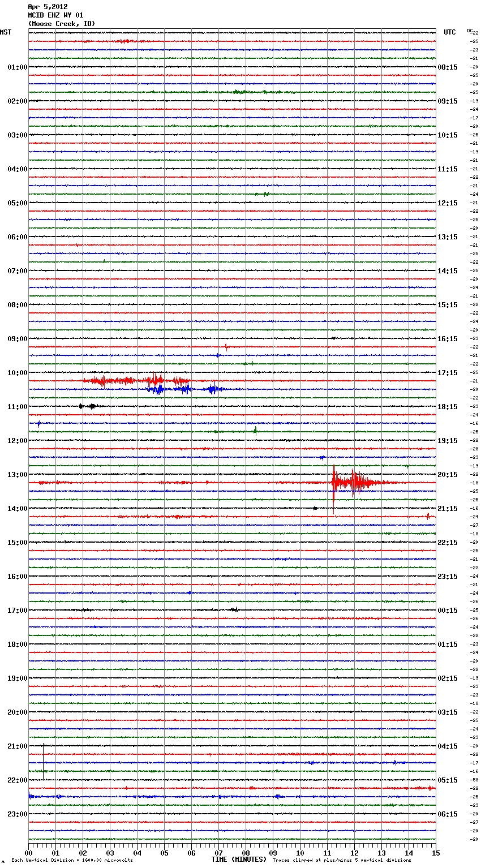The width and height of the screenshot is (481, 868).
Task: Click the 11:15 UTC time label
Action: pos(448,169)
